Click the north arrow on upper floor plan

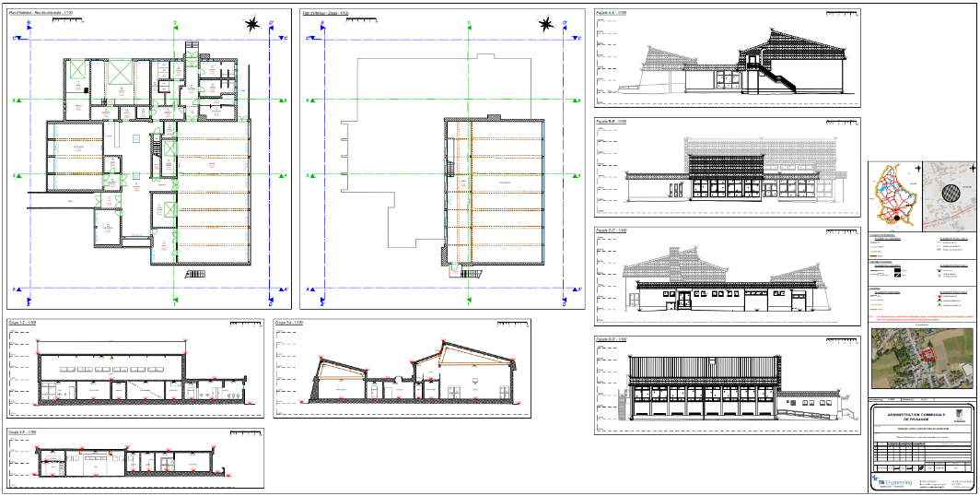[547, 24]
